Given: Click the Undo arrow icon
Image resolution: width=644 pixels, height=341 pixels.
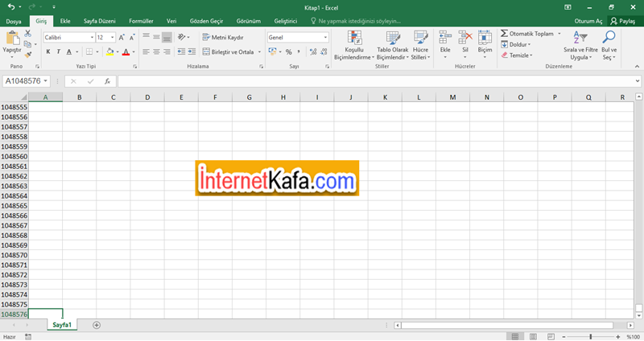Looking at the screenshot, I should [11, 7].
